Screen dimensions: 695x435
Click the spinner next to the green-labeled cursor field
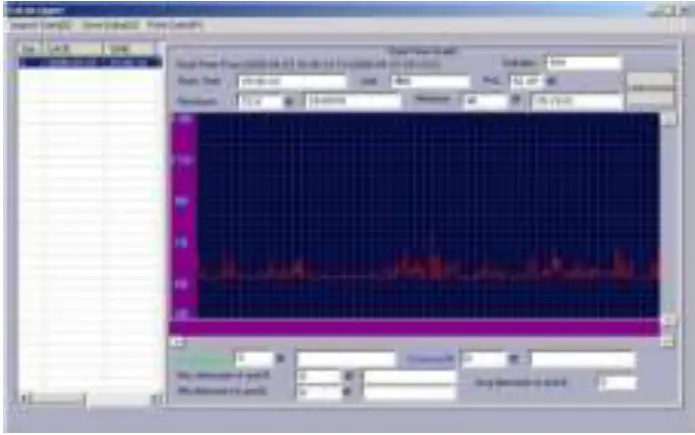point(280,358)
